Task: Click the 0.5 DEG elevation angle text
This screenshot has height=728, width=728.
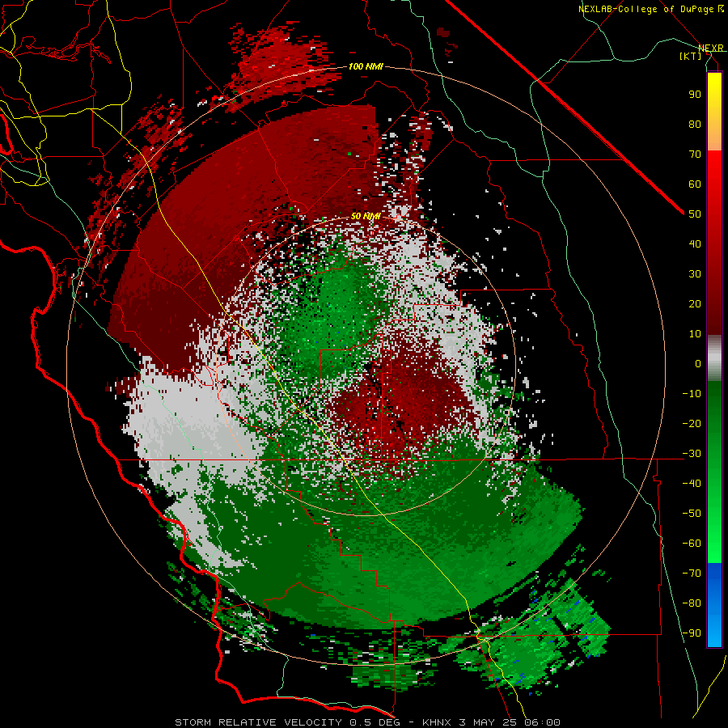Action: pos(377,722)
